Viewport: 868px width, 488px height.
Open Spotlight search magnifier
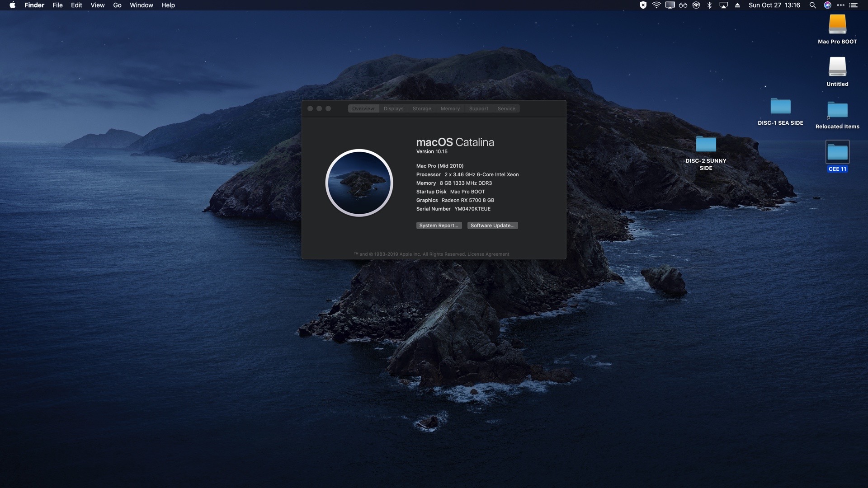pos(812,5)
